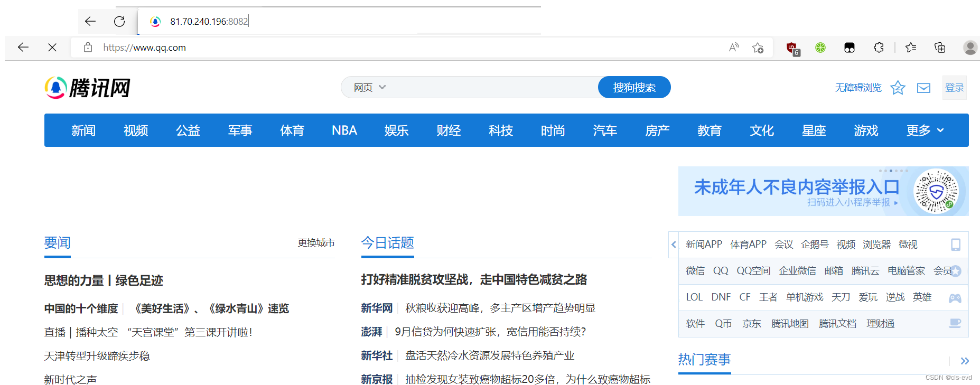The image size is (980, 385).
Task: Open the 热门赛事 tab
Action: point(705,360)
